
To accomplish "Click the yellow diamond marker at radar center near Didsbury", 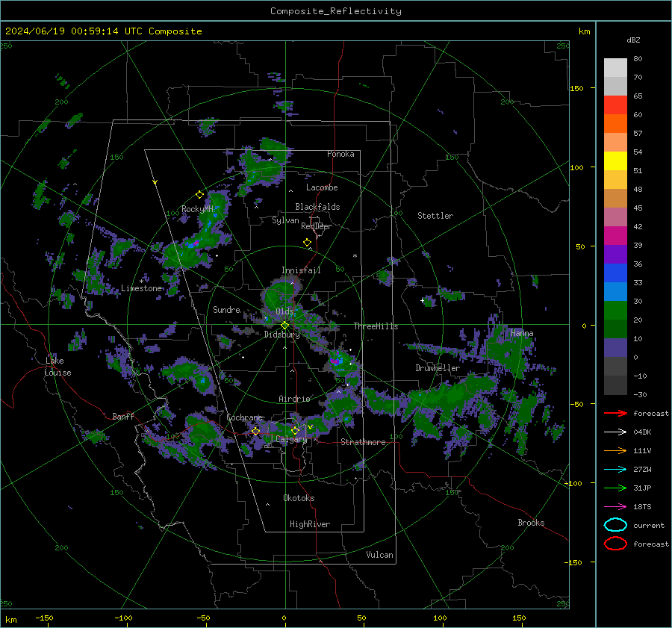I will [x=284, y=326].
